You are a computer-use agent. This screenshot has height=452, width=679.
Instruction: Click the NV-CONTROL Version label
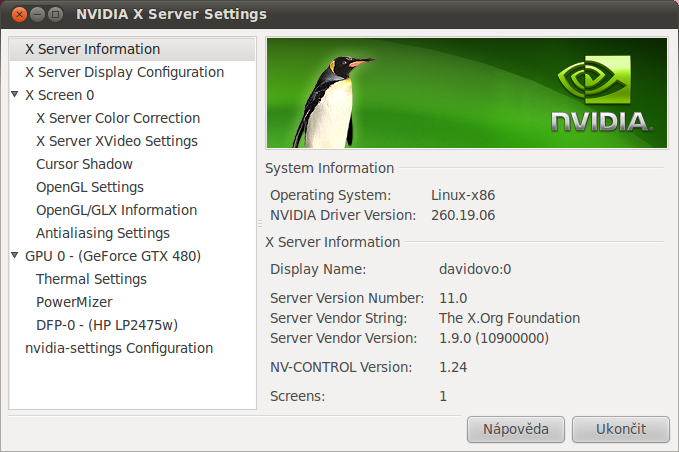click(x=341, y=367)
